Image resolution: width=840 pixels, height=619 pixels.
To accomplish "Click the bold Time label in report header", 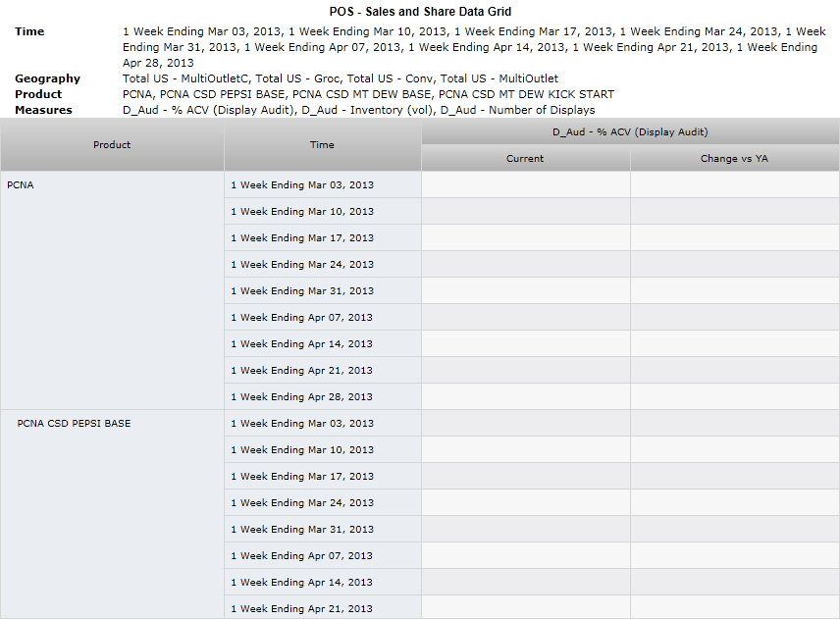I will point(29,31).
